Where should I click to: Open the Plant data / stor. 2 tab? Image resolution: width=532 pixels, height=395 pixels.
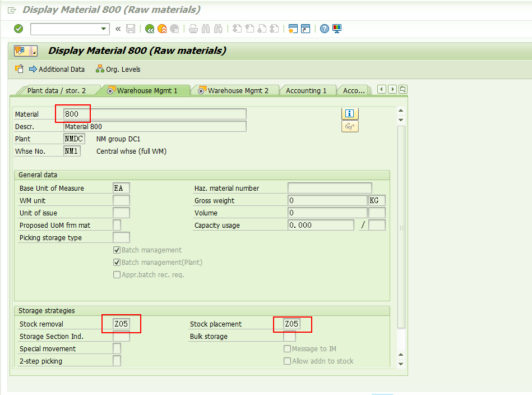56,89
